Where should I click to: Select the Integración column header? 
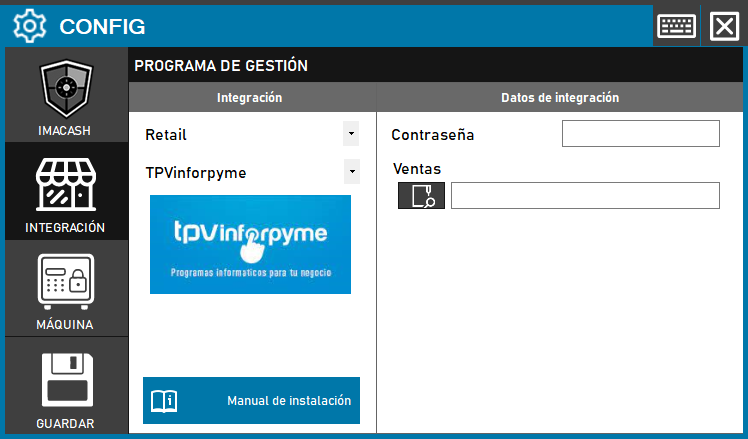250,98
